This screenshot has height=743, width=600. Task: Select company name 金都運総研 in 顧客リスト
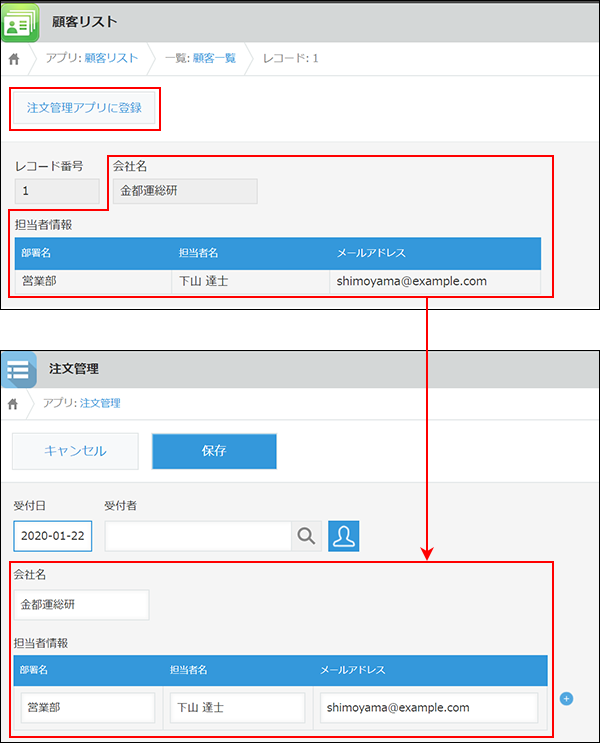[x=185, y=191]
